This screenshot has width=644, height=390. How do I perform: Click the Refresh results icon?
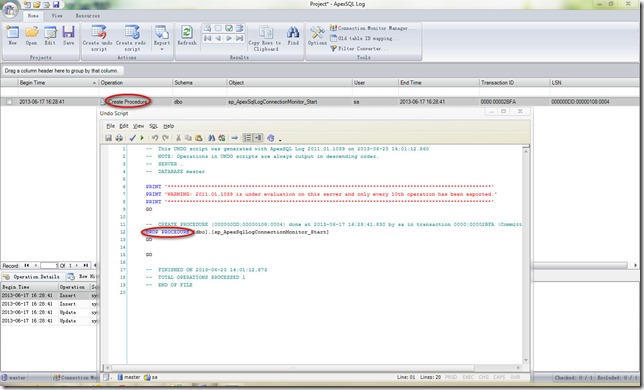(187, 35)
